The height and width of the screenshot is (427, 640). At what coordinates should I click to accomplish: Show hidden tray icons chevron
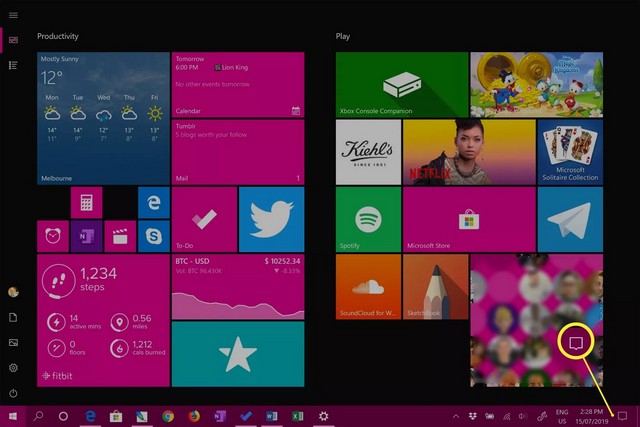(x=456, y=416)
